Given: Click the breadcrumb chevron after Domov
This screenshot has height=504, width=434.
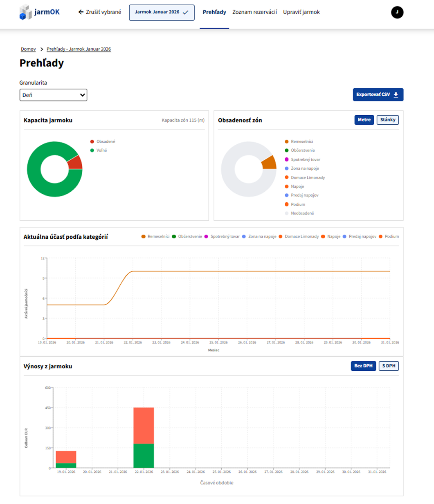Looking at the screenshot, I should pyautogui.click(x=41, y=49).
